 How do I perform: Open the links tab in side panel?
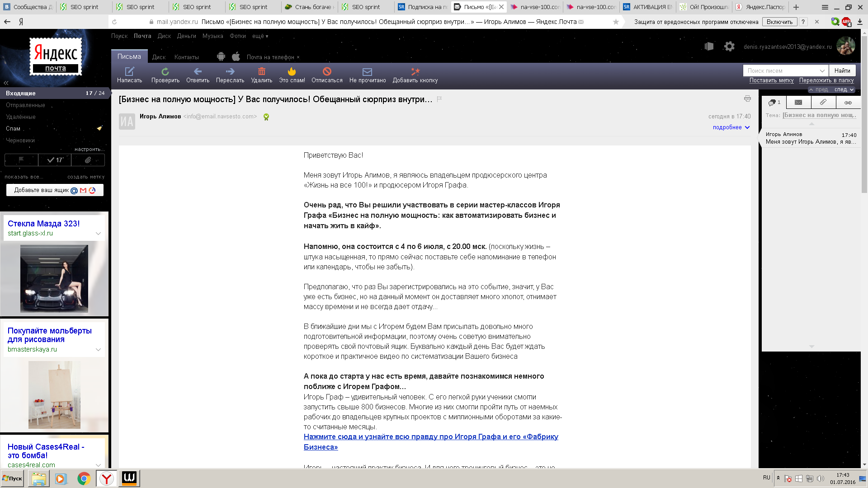(848, 103)
